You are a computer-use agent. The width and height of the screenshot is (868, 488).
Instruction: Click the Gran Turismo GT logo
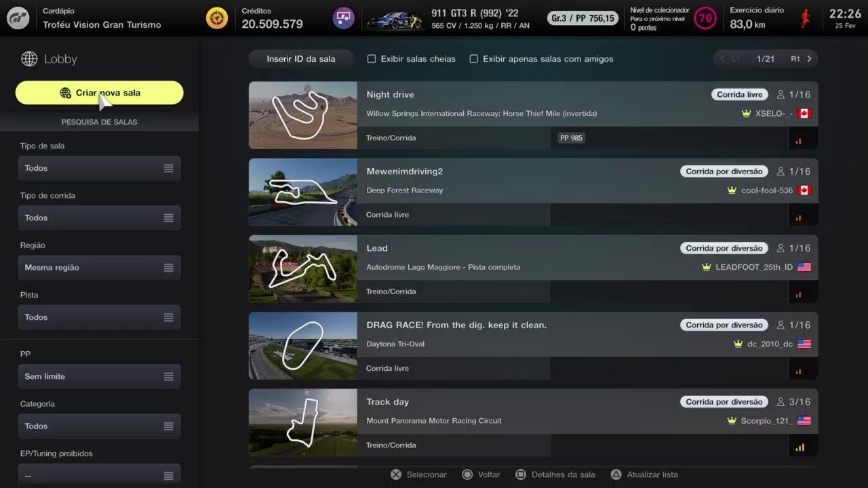[18, 18]
